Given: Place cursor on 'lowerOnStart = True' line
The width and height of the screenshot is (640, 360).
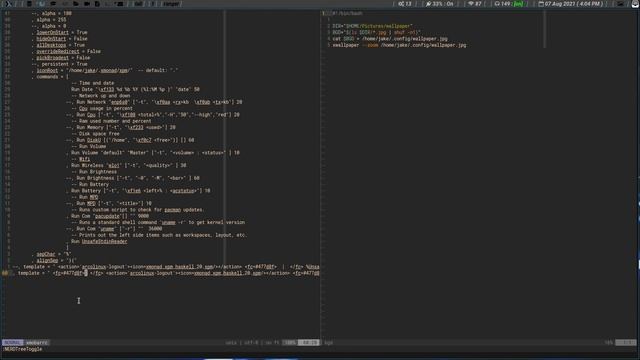Looking at the screenshot, I should click(x=60, y=32).
